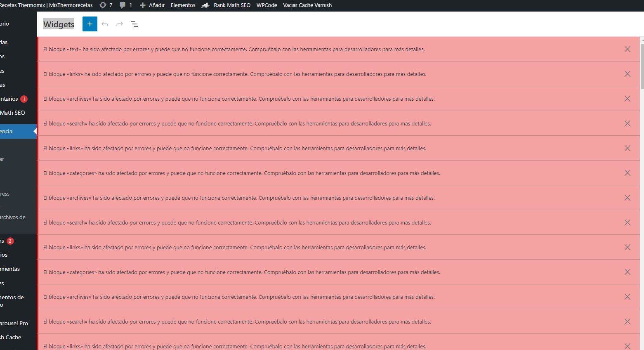Image resolution: width=644 pixels, height=350 pixels.
Task: Click the vertical scrollbar thumb
Action: tap(642, 66)
